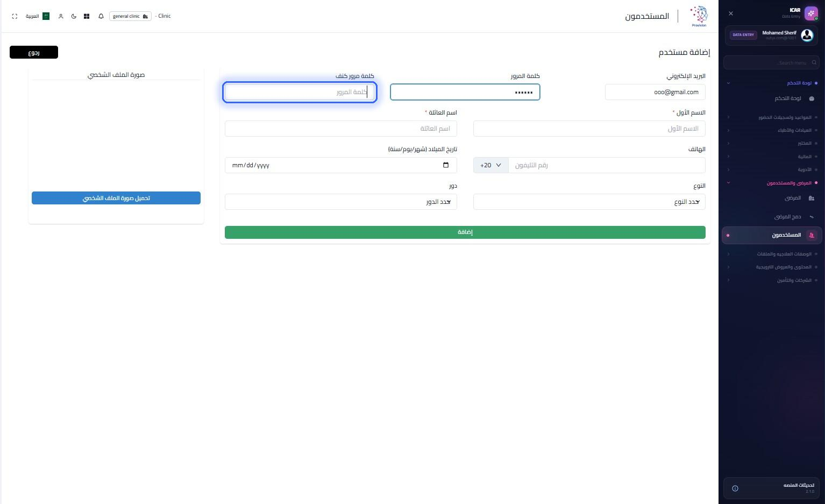This screenshot has width=825, height=504.
Task: Click the green إضافة button
Action: (465, 232)
